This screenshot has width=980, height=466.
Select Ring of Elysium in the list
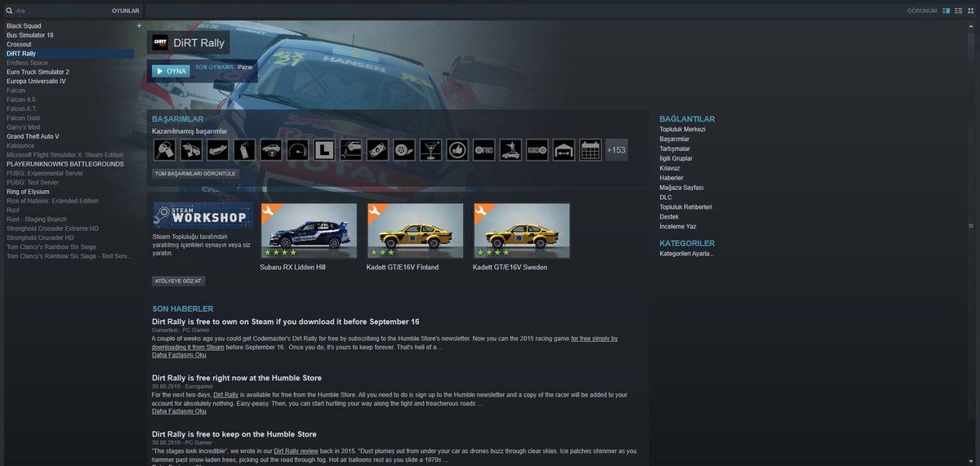click(x=28, y=192)
